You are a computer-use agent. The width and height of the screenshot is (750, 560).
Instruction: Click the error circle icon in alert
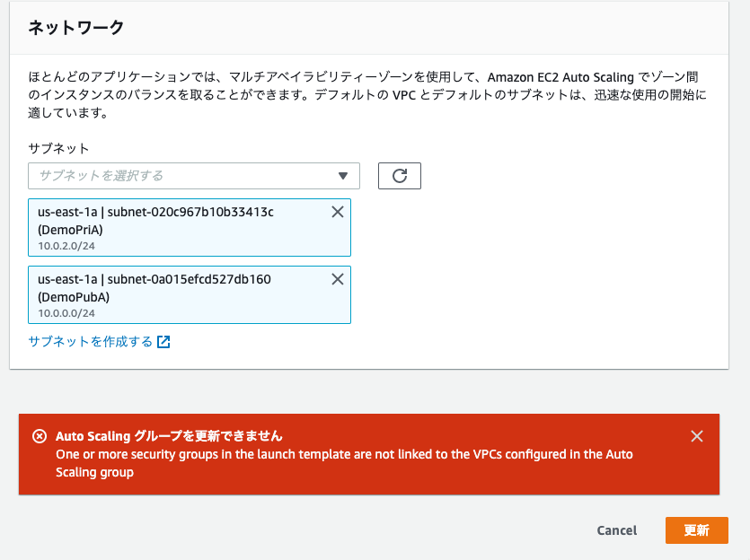click(40, 436)
